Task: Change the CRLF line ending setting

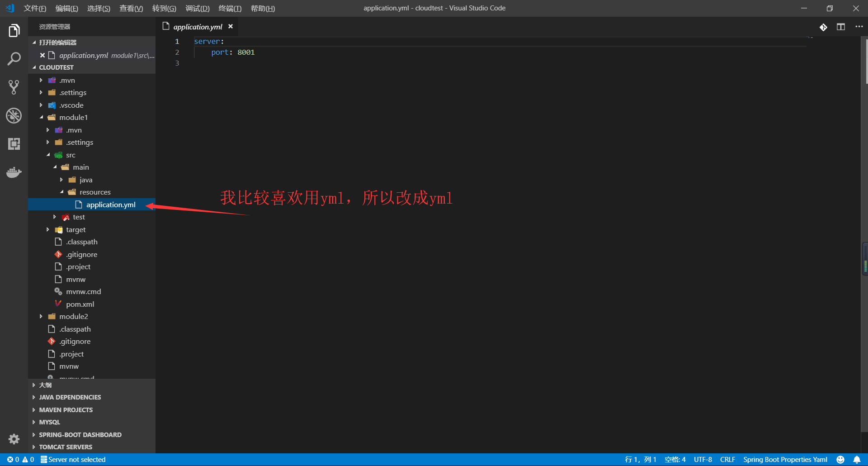Action: [x=728, y=459]
